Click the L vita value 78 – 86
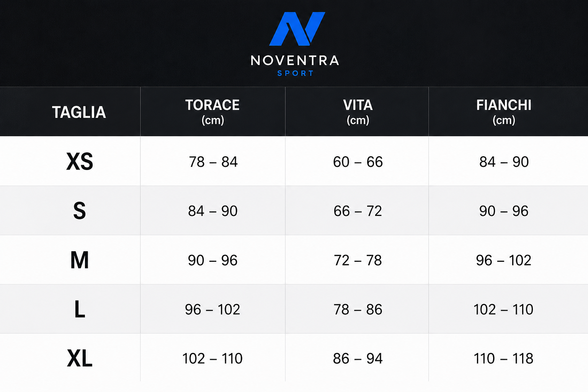Viewport: 588px width, 392px height. pos(358,309)
